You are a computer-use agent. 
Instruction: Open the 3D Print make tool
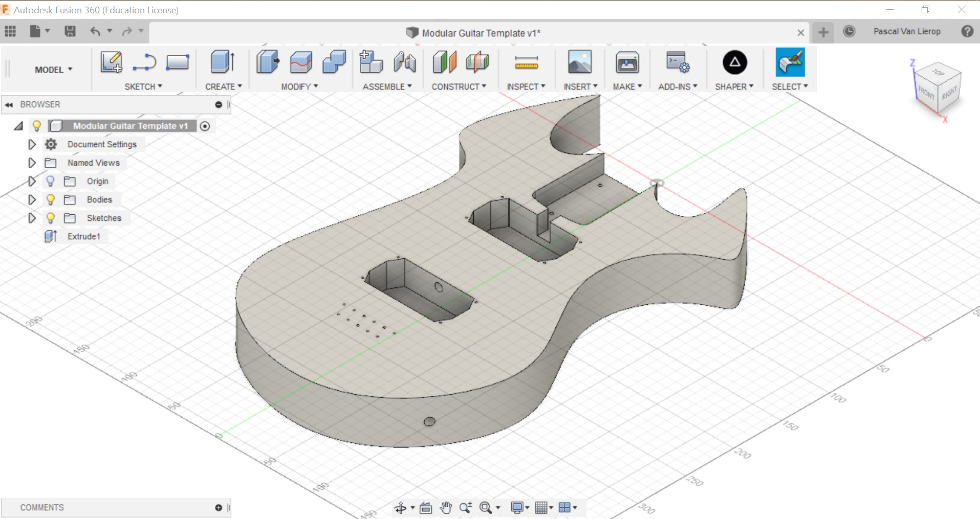point(627,62)
